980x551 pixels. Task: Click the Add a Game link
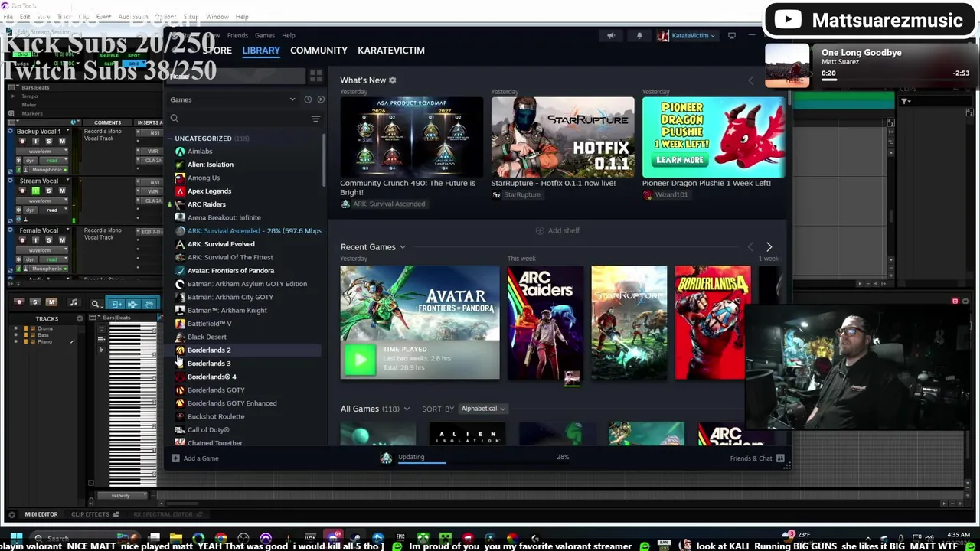click(201, 458)
